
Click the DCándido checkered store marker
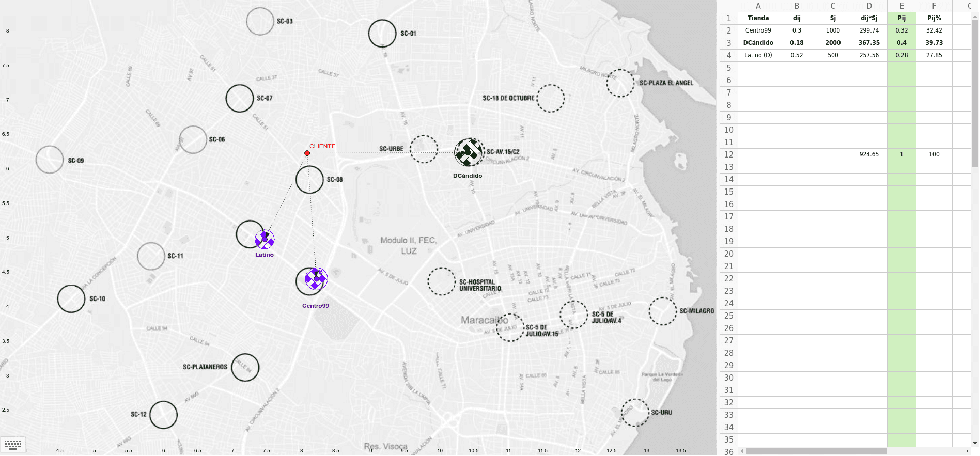pos(469,152)
